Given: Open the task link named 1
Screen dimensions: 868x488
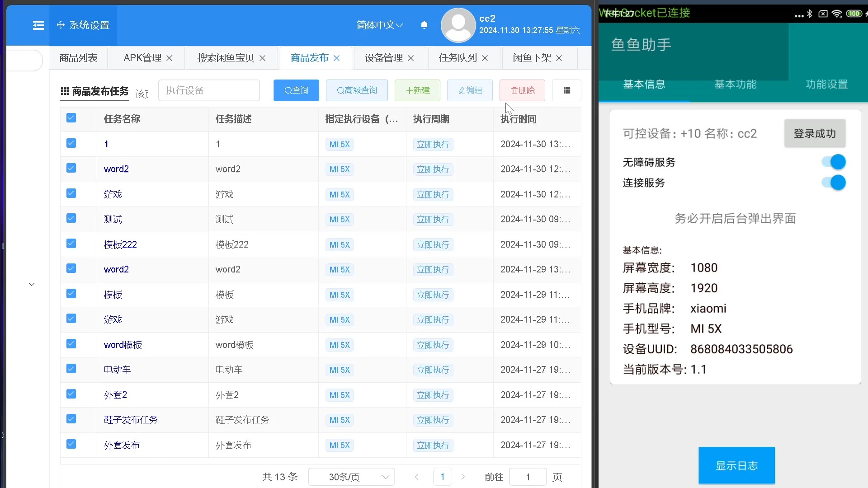Looking at the screenshot, I should [x=106, y=144].
